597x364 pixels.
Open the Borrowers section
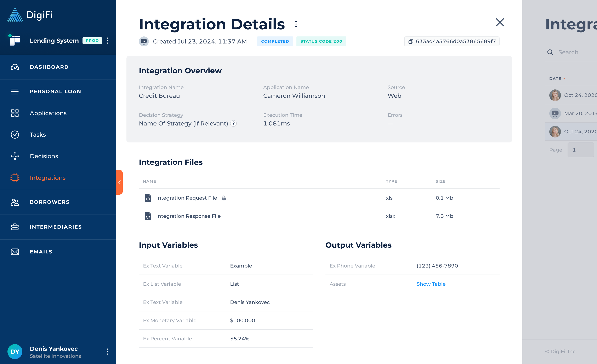(49, 202)
